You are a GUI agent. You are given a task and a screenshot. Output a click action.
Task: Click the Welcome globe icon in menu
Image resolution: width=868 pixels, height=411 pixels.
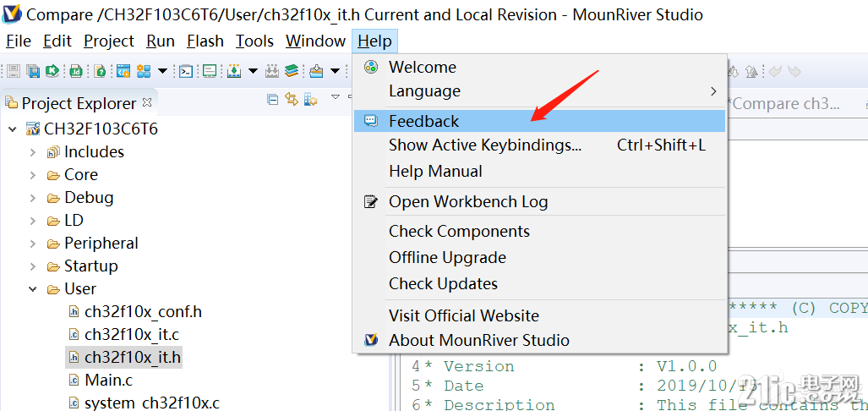pos(370,67)
